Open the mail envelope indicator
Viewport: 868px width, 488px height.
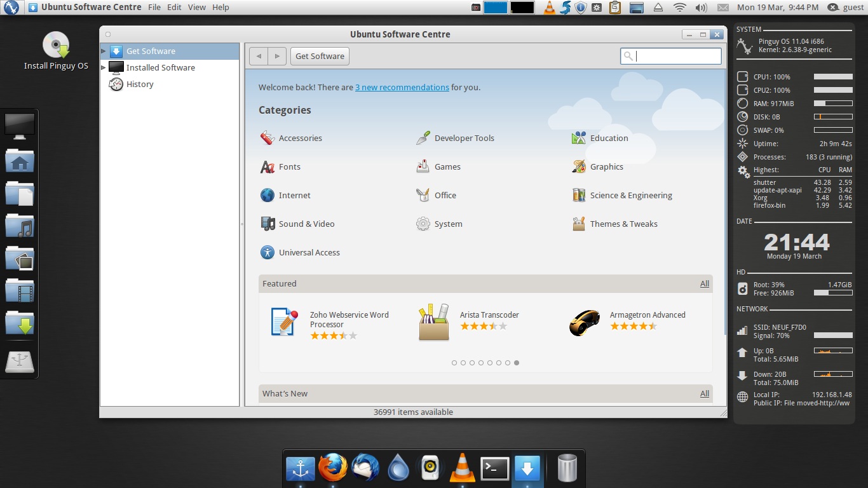click(x=722, y=8)
